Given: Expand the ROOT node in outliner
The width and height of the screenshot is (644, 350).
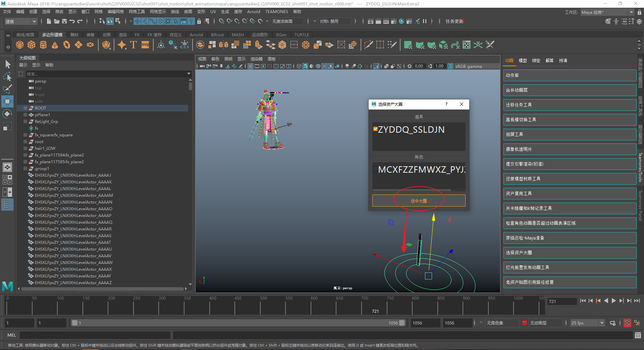Looking at the screenshot, I should click(x=25, y=108).
